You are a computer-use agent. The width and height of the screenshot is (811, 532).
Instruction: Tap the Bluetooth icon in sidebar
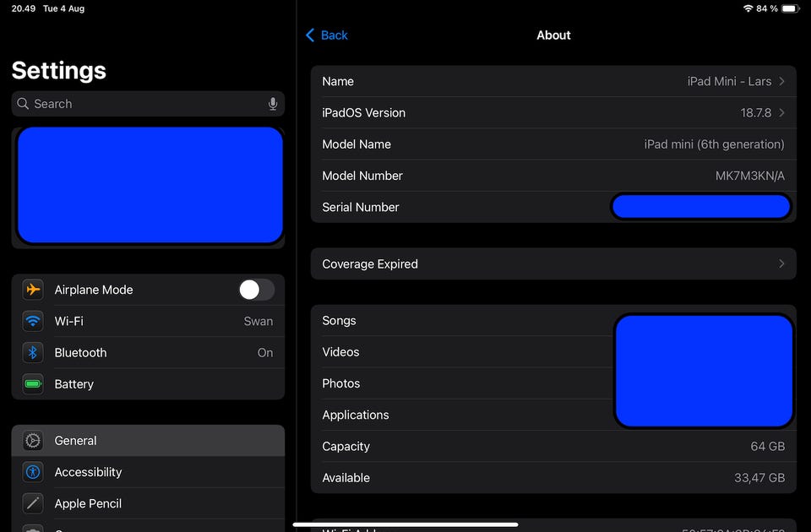(33, 353)
